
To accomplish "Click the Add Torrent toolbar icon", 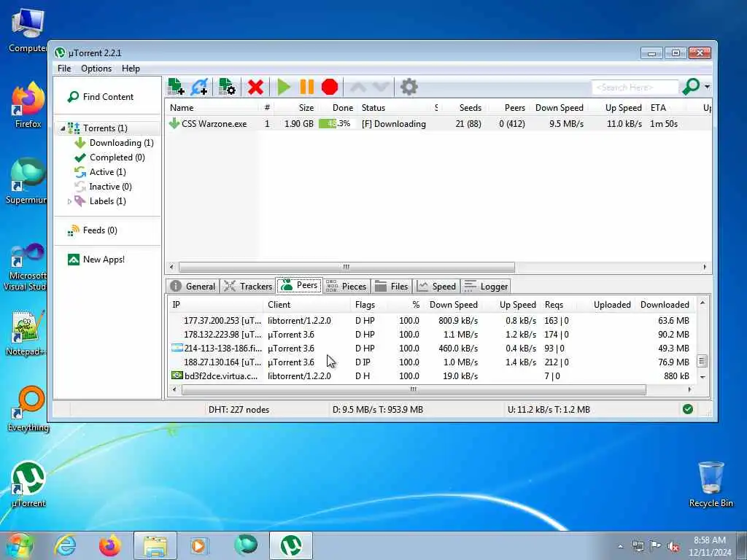I will pos(176,87).
